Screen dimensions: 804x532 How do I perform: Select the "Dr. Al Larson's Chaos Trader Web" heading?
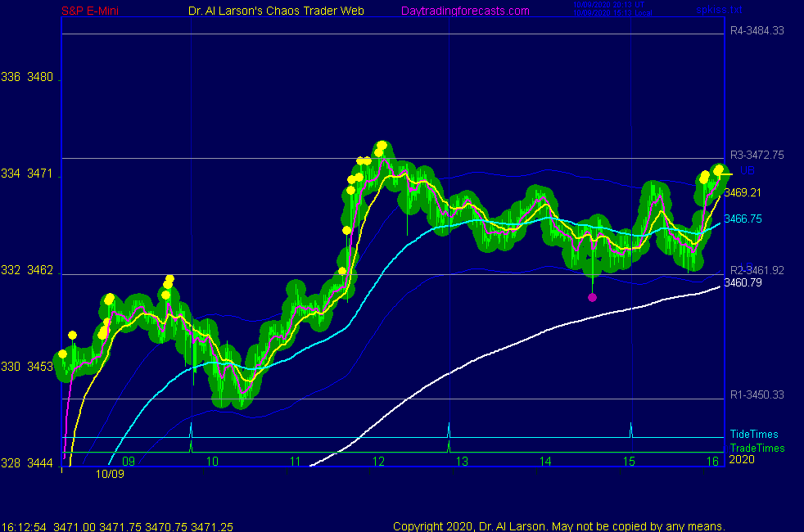pyautogui.click(x=276, y=11)
